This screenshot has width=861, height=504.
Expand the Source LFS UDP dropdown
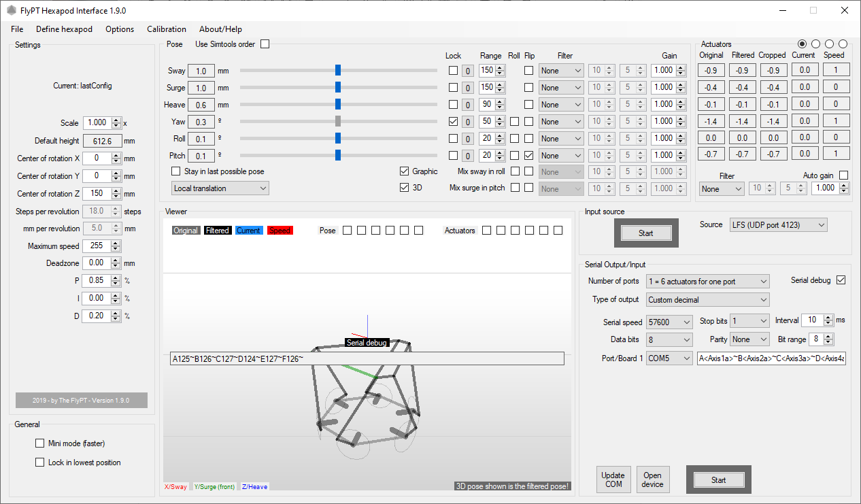click(778, 225)
